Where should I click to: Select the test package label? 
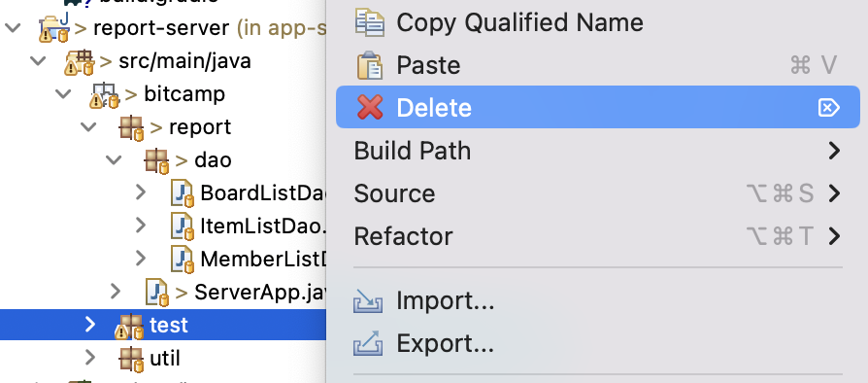click(x=169, y=326)
